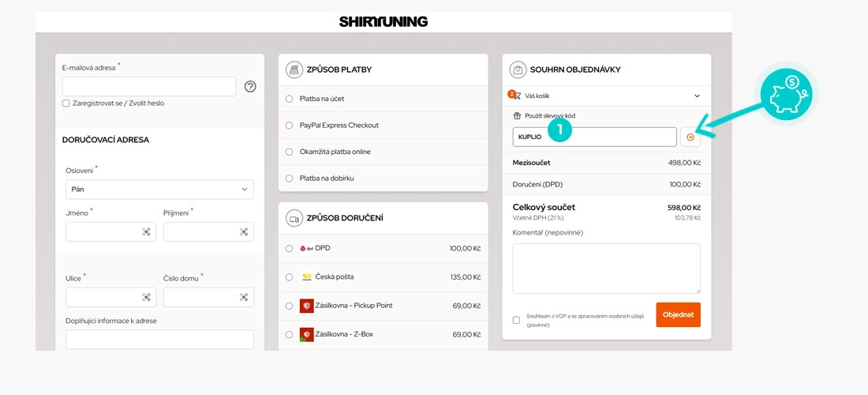Click the delivery truck icon beside Způsob doručení
Screen dimensions: 868x395
click(294, 218)
